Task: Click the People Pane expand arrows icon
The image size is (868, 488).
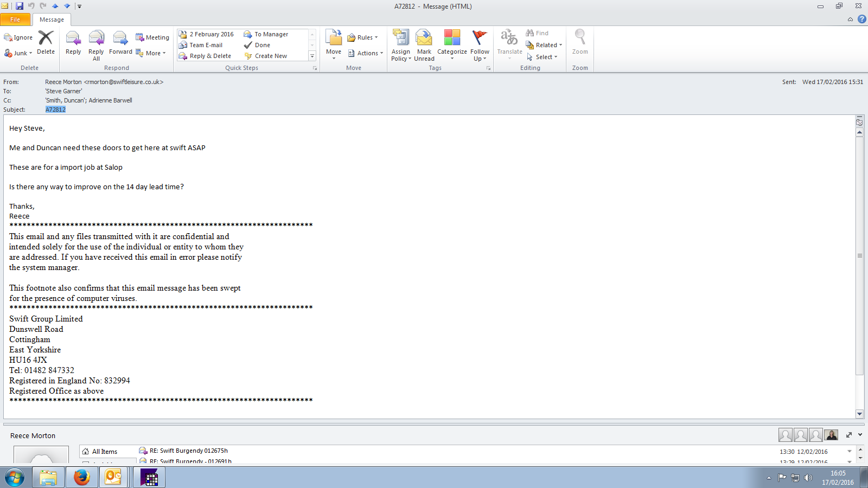Action: tap(849, 435)
